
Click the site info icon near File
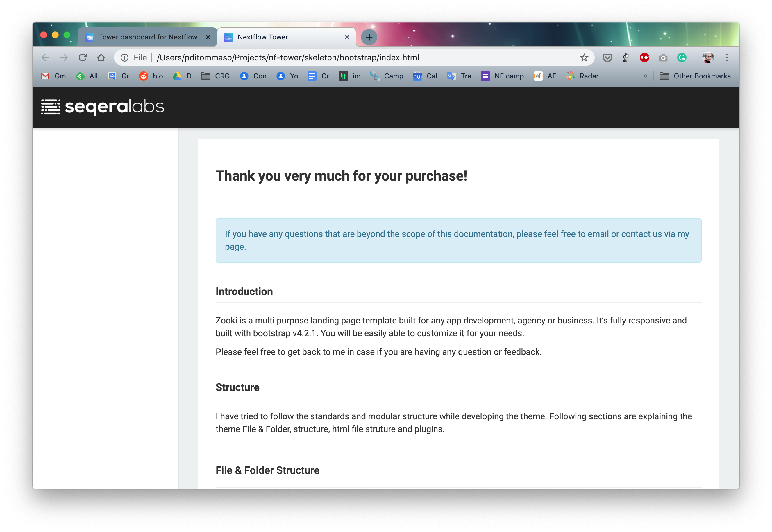coord(124,58)
